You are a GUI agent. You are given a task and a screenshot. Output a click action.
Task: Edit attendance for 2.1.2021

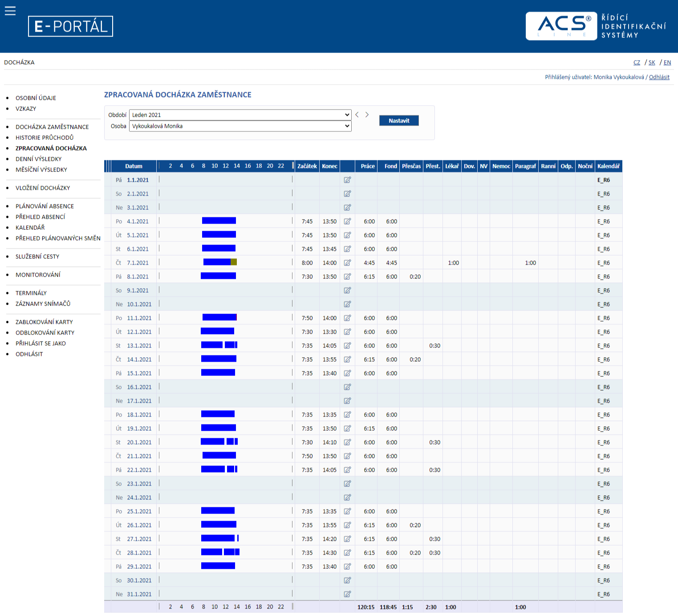[x=347, y=194]
